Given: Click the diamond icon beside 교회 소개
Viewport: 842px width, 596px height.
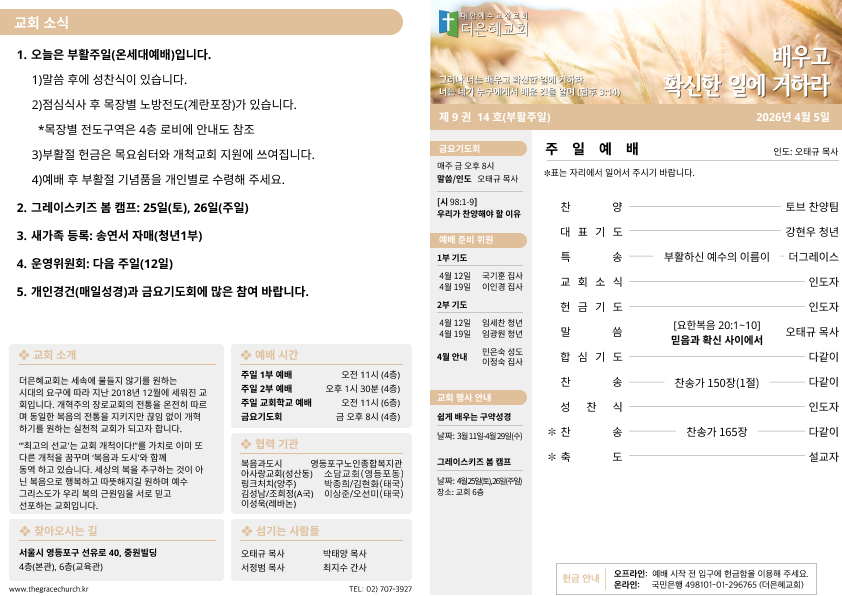Looking at the screenshot, I should 24,355.
